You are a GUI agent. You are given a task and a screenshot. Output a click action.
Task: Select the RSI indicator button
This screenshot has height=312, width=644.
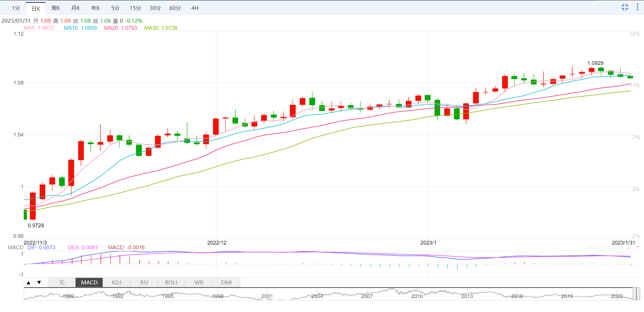[x=144, y=282]
